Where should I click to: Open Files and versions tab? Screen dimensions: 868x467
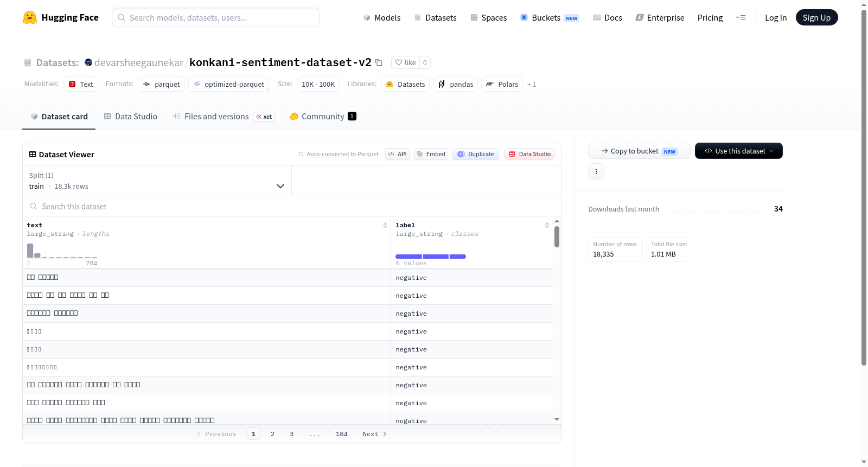tap(224, 117)
